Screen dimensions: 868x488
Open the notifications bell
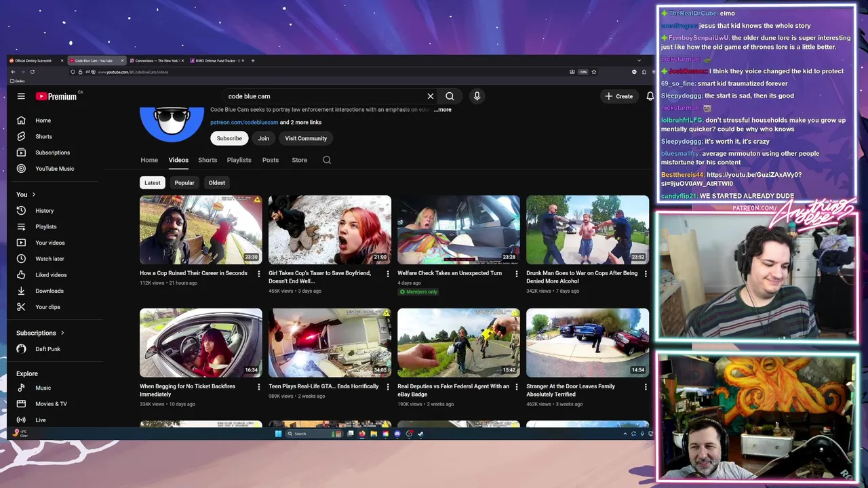(650, 96)
